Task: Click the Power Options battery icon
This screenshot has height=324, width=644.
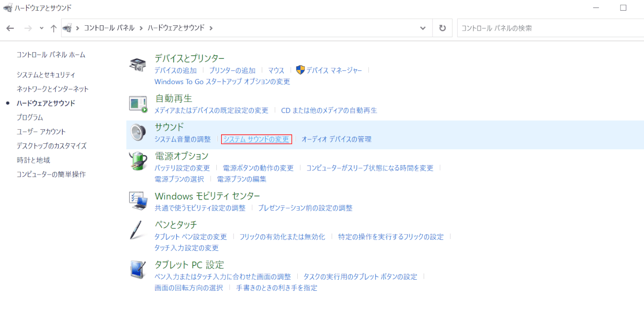Action: tap(138, 161)
